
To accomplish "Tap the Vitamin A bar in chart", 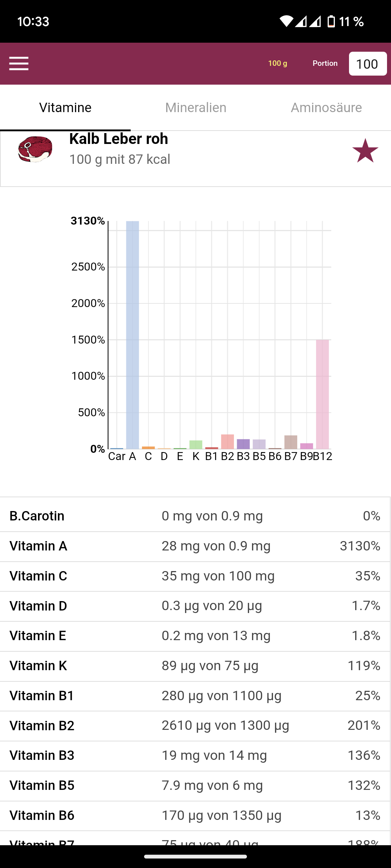I will point(133,335).
